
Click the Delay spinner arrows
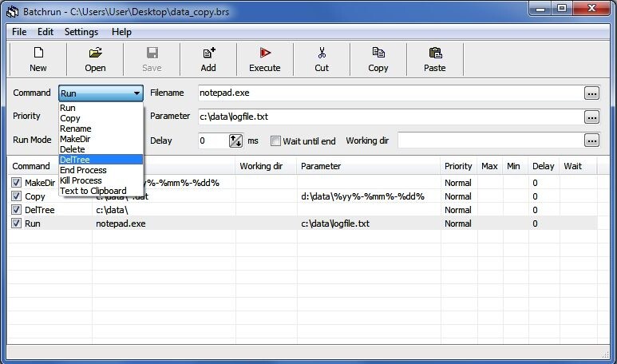(x=235, y=140)
